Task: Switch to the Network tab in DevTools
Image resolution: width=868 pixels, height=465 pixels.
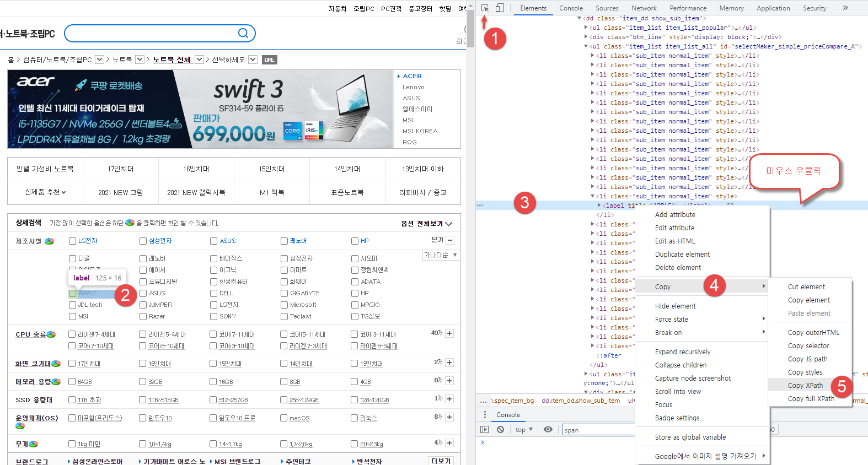Action: coord(644,8)
